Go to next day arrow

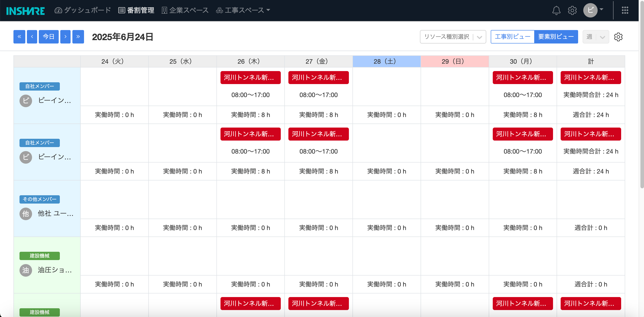tap(65, 37)
